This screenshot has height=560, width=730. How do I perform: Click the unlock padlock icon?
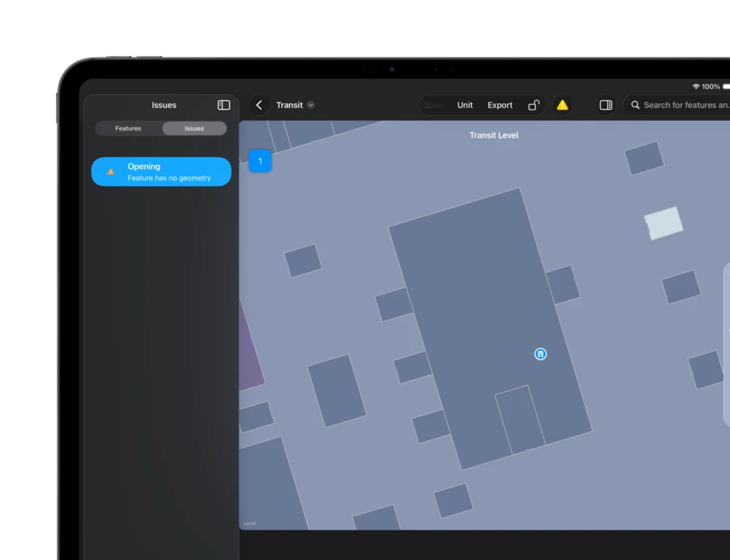[x=533, y=105]
